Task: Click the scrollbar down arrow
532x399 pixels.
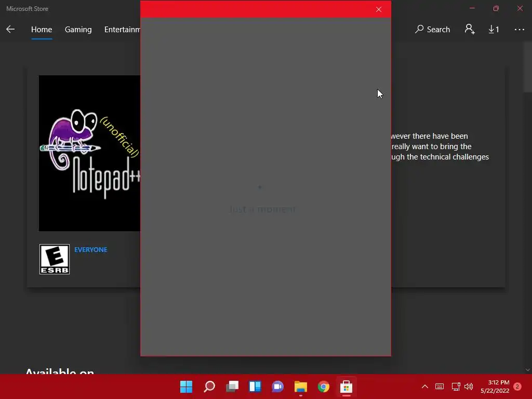Action: click(x=528, y=370)
